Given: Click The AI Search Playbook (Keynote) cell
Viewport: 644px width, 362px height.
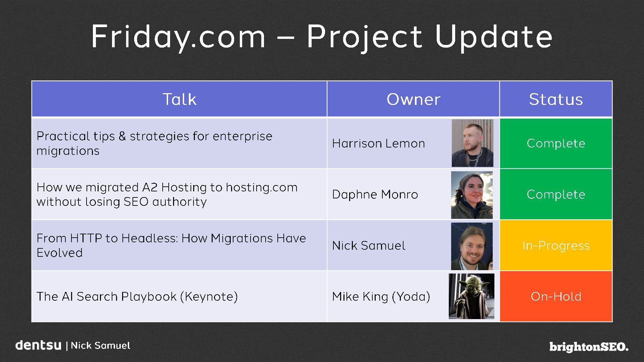Looking at the screenshot, I should (179, 296).
